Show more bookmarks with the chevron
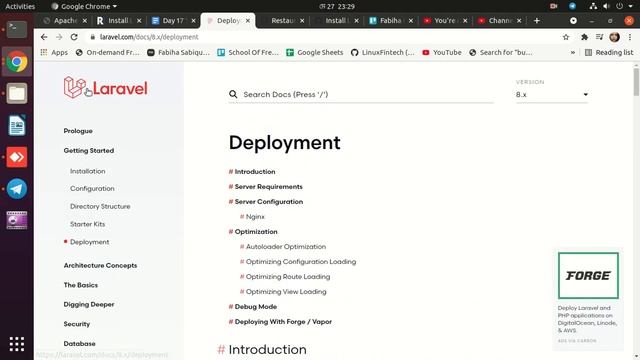The width and height of the screenshot is (640, 360). coord(573,52)
